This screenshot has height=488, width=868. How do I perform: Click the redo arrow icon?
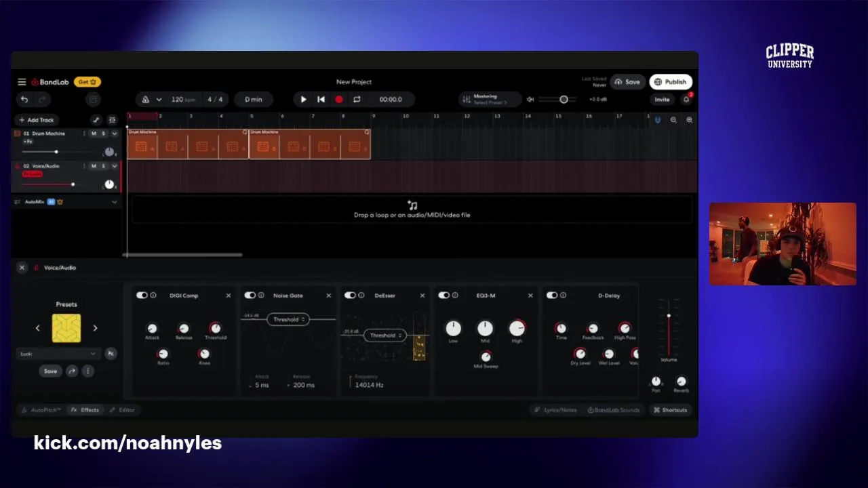pos(42,100)
